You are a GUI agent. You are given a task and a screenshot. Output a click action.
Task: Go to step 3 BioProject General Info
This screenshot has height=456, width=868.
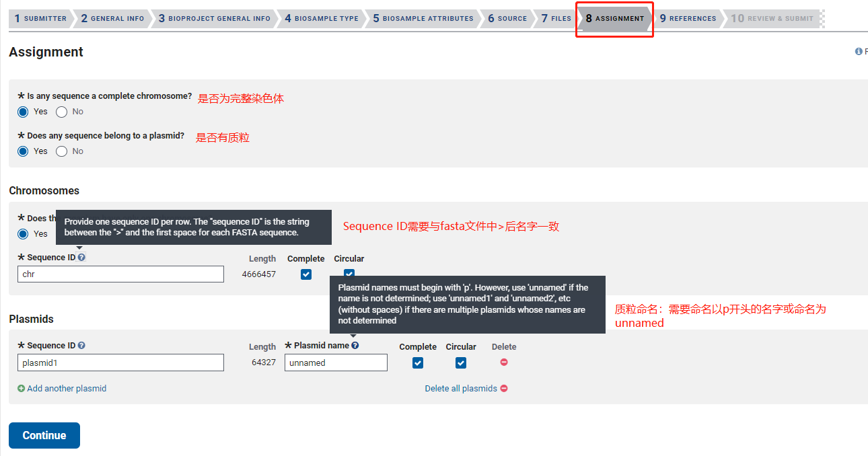[x=215, y=18]
